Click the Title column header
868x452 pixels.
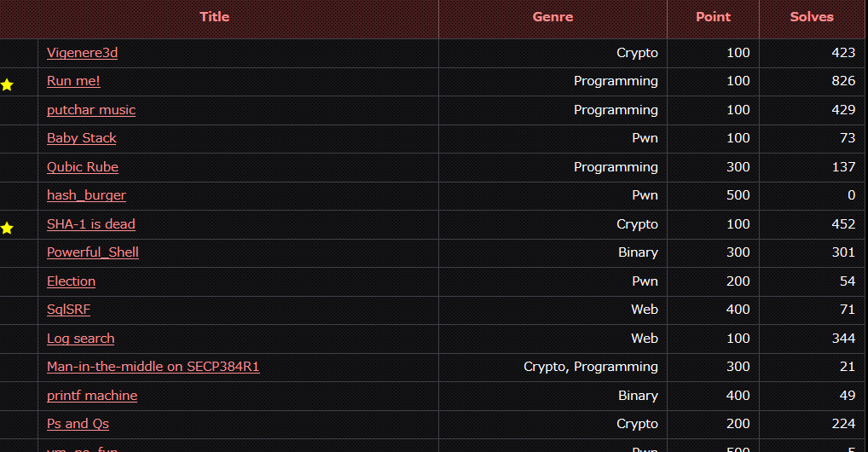pos(215,16)
